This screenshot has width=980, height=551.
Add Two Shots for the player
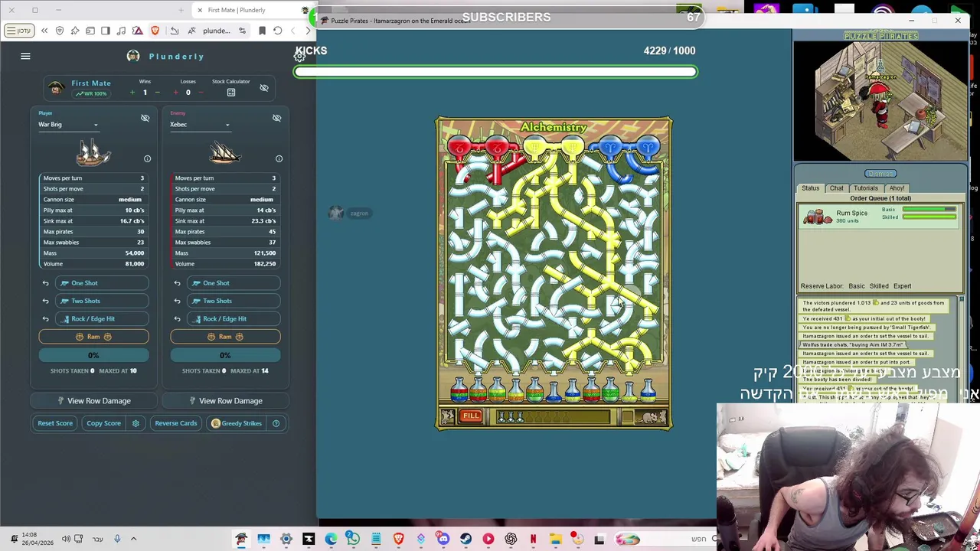coord(101,301)
